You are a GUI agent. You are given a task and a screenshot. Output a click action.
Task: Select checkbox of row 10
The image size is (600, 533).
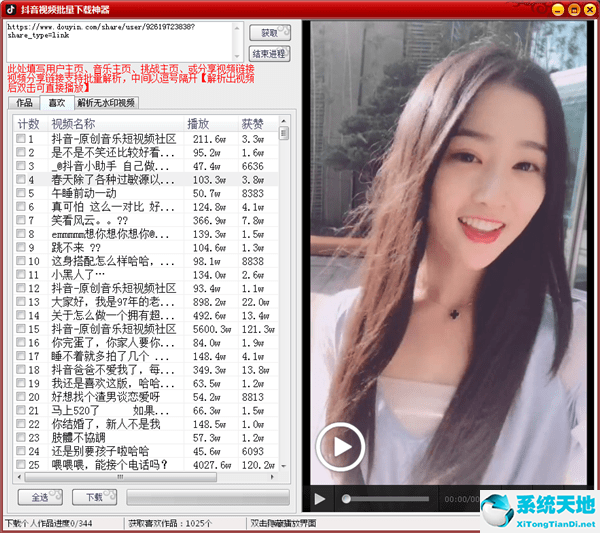pos(21,261)
